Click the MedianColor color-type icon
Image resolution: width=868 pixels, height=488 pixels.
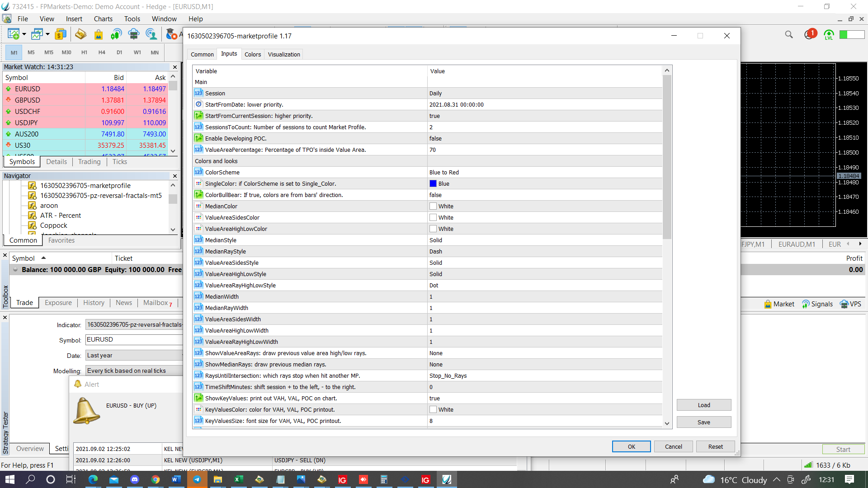tap(198, 206)
